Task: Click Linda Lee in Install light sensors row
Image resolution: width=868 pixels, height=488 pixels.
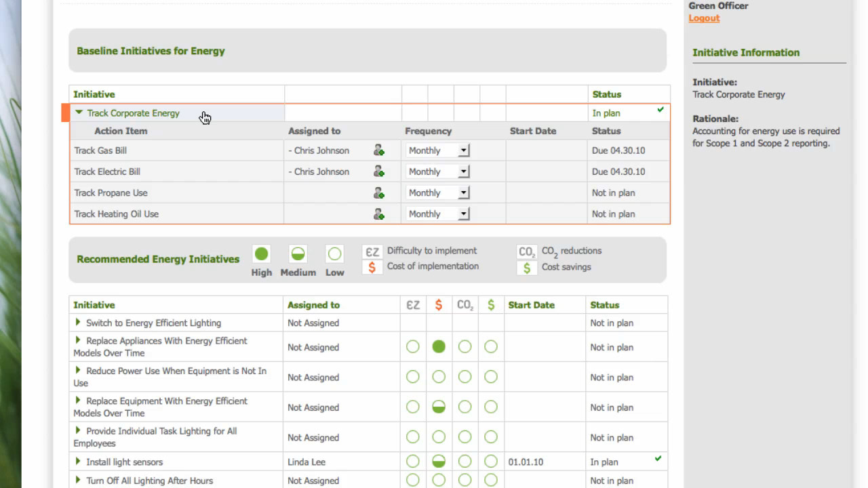Action: (307, 462)
